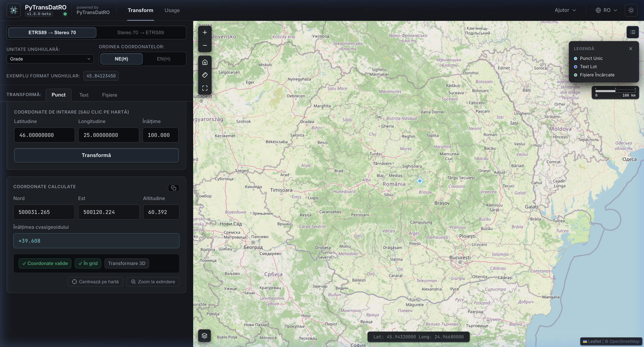
Task: Open the Grade angular unit dropdown
Action: click(50, 59)
